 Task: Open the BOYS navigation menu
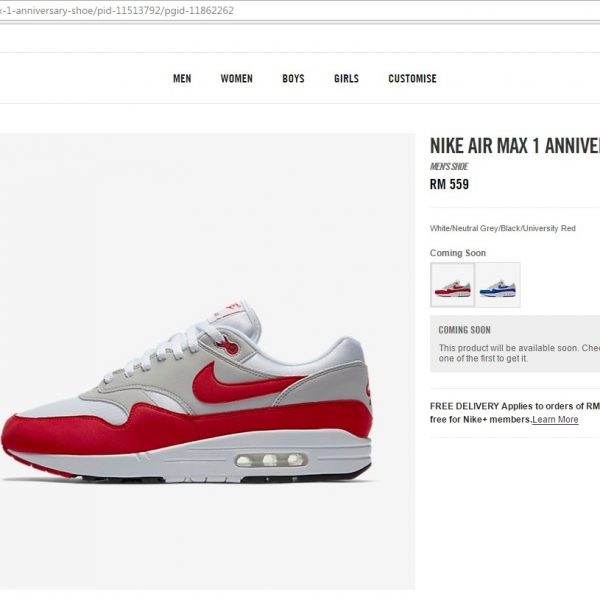pyautogui.click(x=293, y=78)
